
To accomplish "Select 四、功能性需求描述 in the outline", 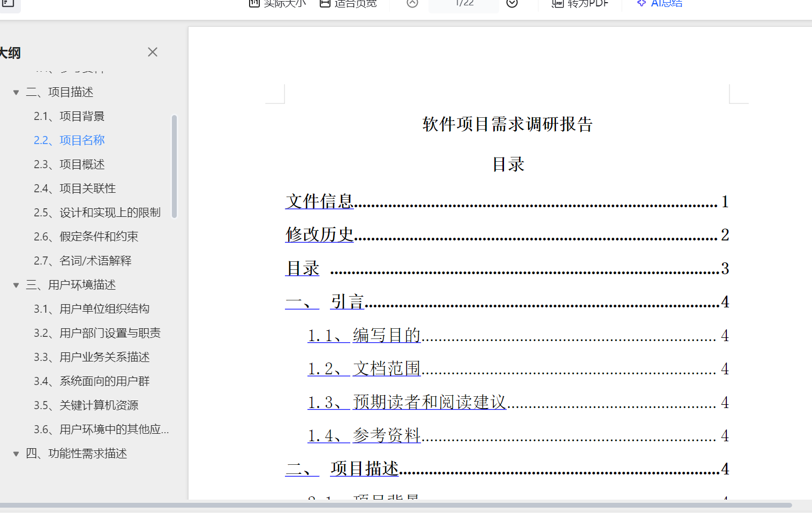I will pos(77,454).
